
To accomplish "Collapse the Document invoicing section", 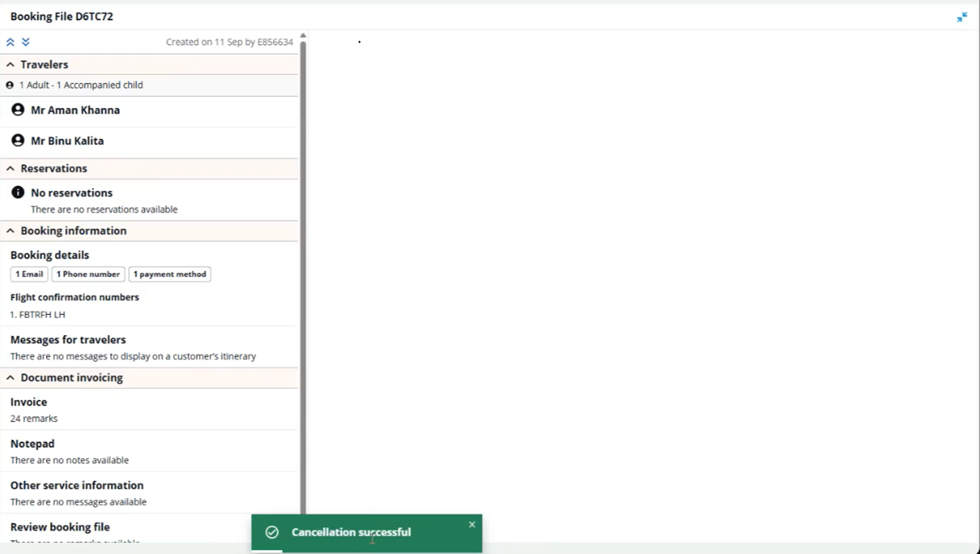I will [x=10, y=378].
